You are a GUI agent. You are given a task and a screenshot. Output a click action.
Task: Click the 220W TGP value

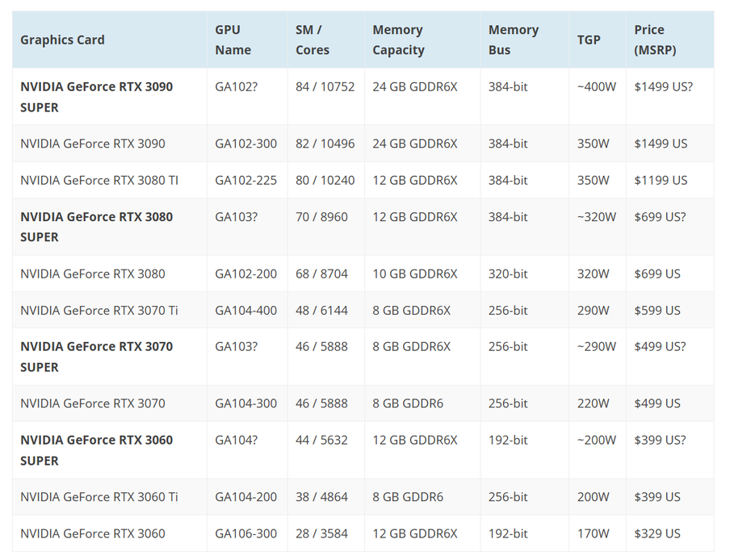point(593,403)
